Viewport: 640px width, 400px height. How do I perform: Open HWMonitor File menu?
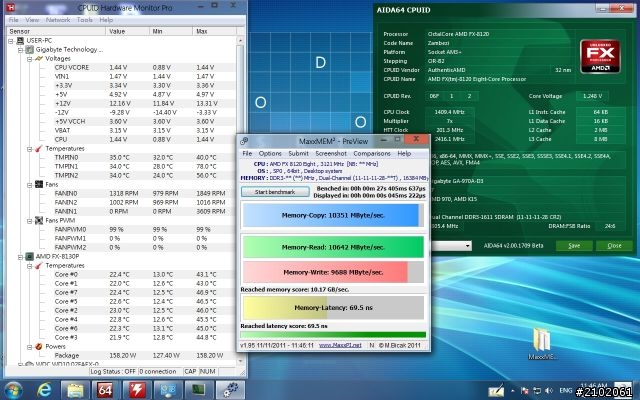[x=13, y=20]
